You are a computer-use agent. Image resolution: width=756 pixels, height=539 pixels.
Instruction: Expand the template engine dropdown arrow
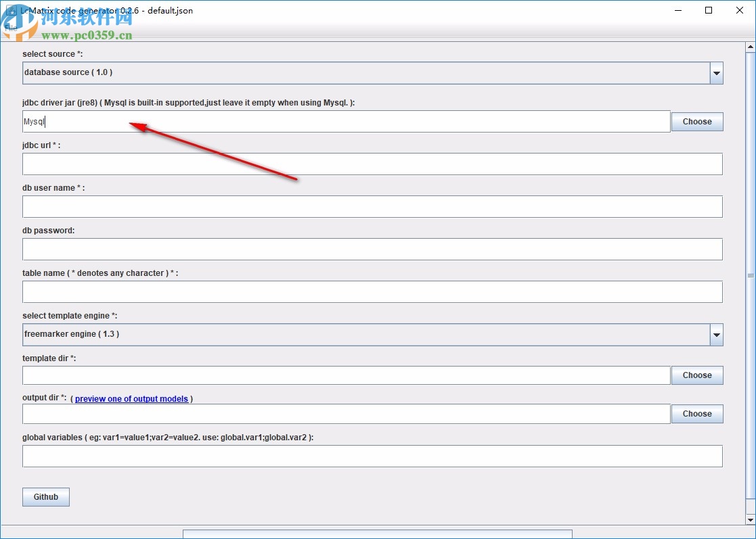717,335
